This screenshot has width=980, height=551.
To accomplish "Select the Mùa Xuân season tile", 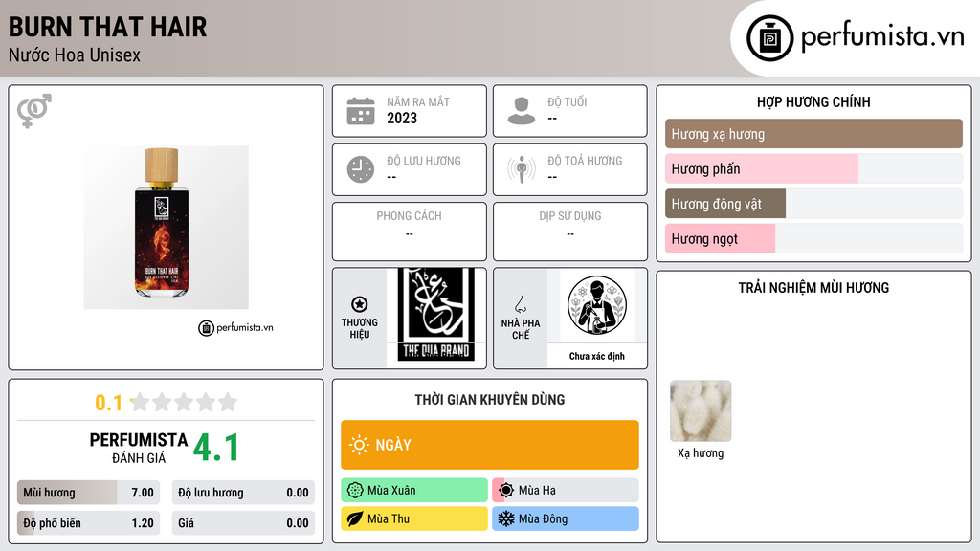I will [414, 491].
